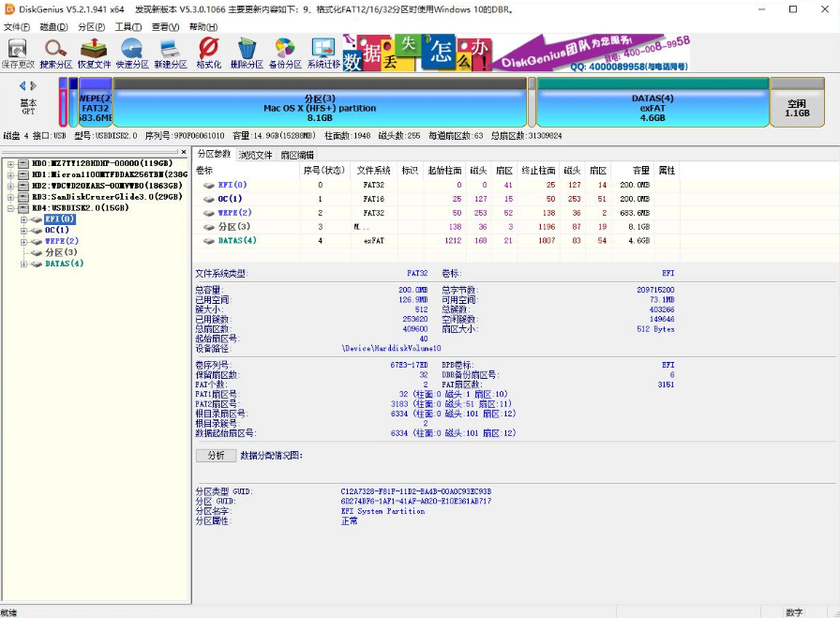Screen dimensions: 840x618
Task: Expand the HD0 disk tree node
Action: pos(10,165)
